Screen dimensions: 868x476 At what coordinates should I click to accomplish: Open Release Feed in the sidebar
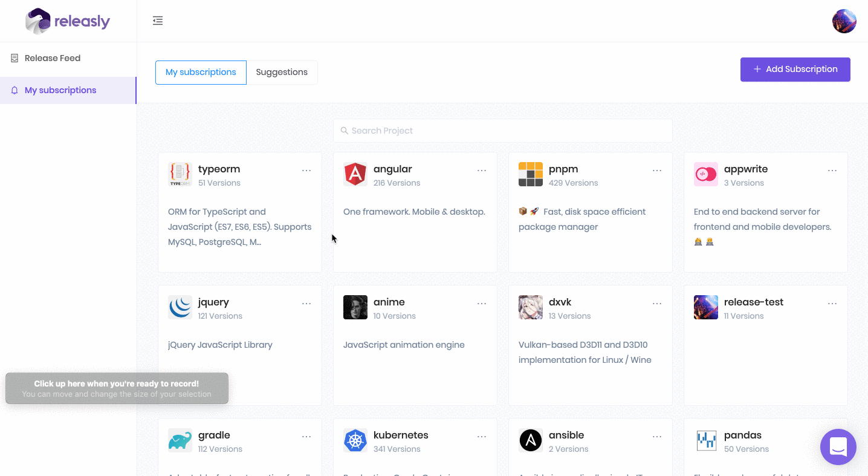click(x=68, y=58)
